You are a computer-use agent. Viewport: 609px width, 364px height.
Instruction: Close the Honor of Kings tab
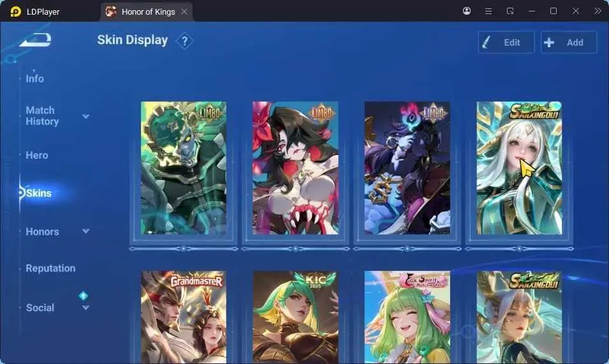[184, 11]
